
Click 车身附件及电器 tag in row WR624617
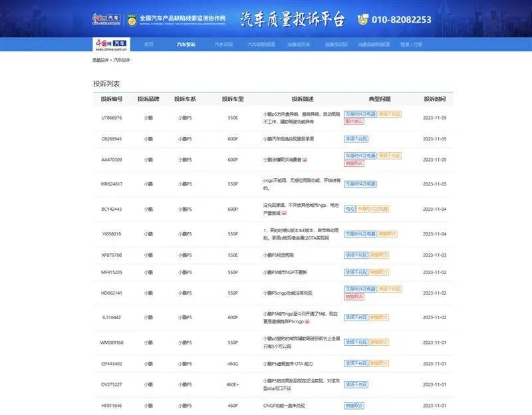360,184
